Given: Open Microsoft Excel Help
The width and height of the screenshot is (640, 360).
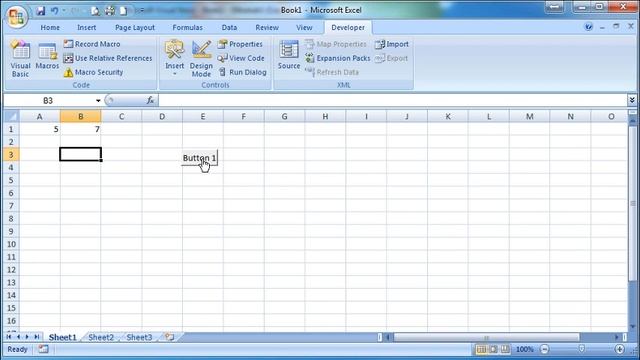Looking at the screenshot, I should (589, 27).
